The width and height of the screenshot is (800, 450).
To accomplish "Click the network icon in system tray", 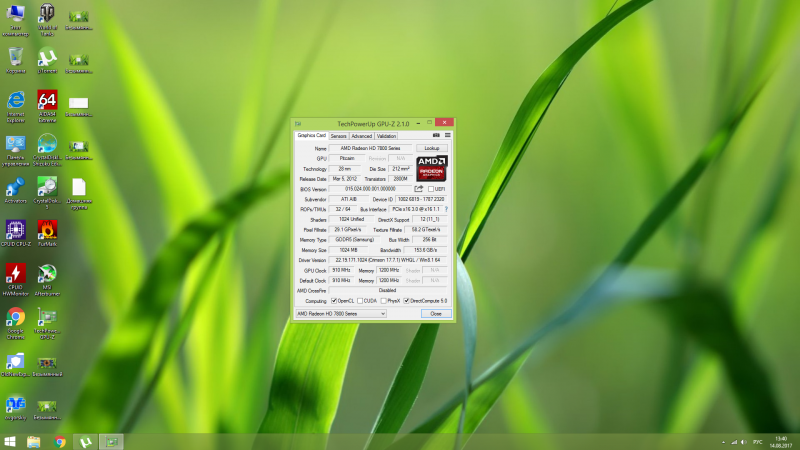I will (734, 442).
